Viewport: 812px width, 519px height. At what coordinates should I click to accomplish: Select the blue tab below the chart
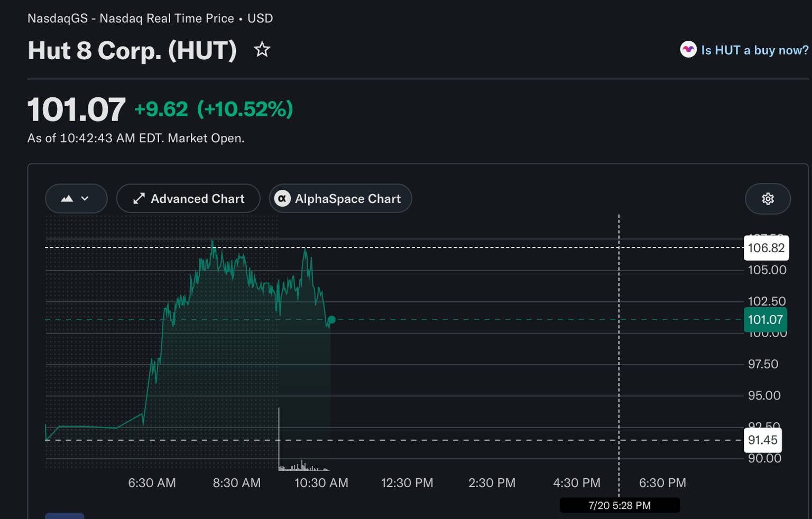[x=64, y=516]
